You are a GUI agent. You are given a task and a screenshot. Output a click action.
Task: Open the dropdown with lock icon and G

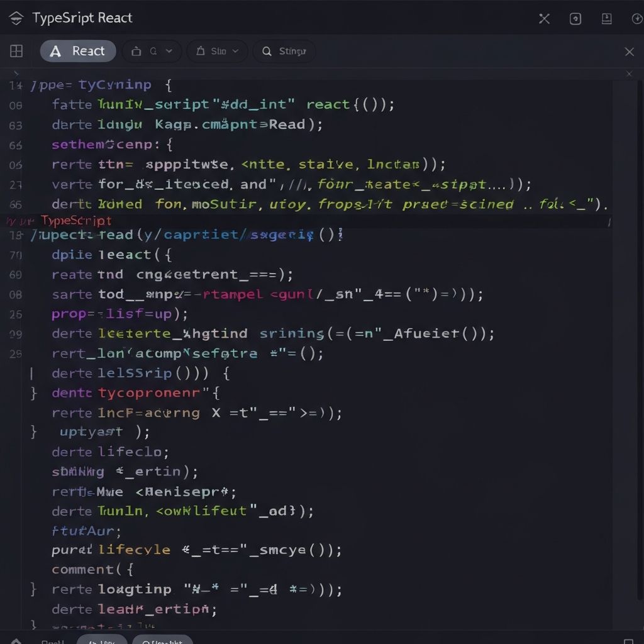pos(152,52)
